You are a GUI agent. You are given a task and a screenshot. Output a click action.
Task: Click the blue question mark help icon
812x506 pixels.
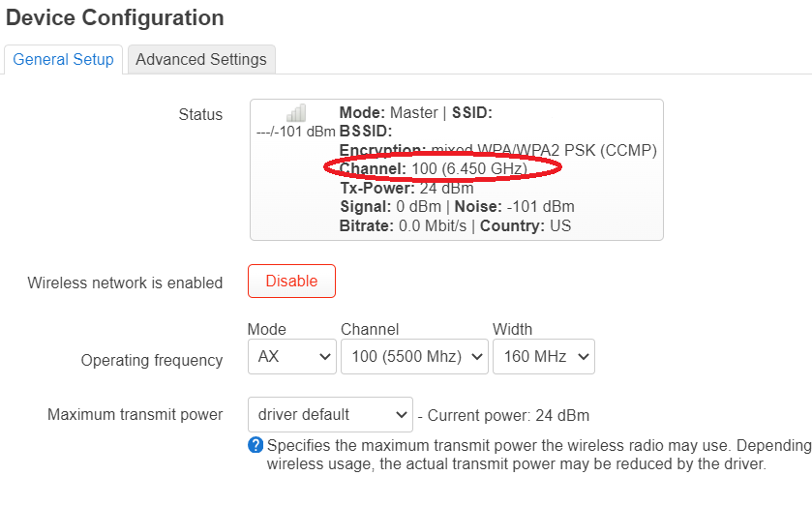pyautogui.click(x=256, y=445)
